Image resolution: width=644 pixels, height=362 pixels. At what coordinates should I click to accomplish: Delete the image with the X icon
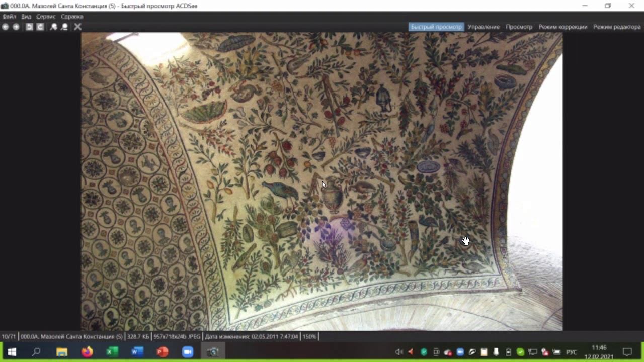[78, 27]
